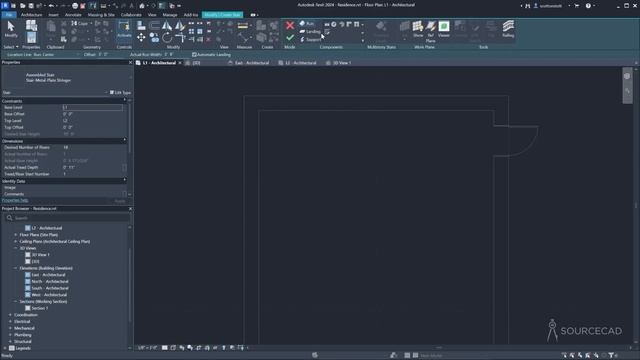Click the Activate Controls button

[124, 29]
